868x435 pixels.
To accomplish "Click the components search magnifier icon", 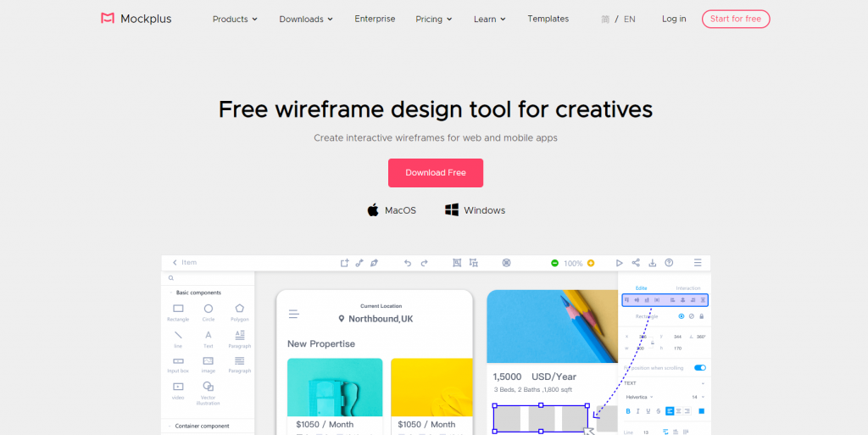I will pos(171,278).
